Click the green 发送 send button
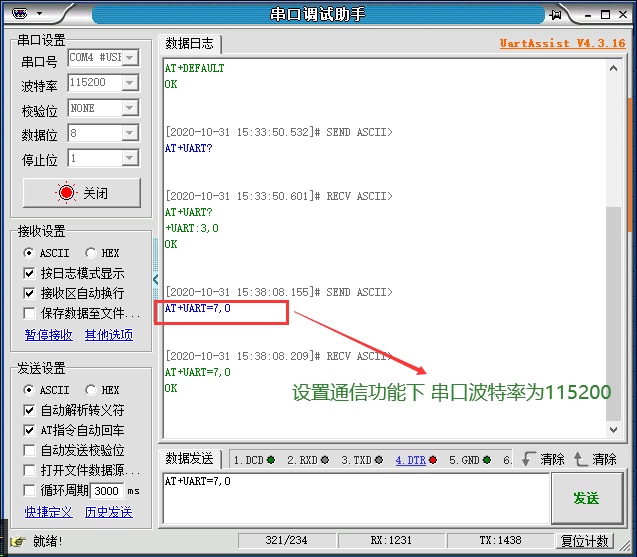This screenshot has height=557, width=637. pos(587,498)
